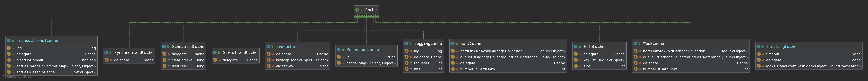This screenshot has height=81, width=868.
Task: Select the SoftCache class title
Action: click(x=471, y=44)
